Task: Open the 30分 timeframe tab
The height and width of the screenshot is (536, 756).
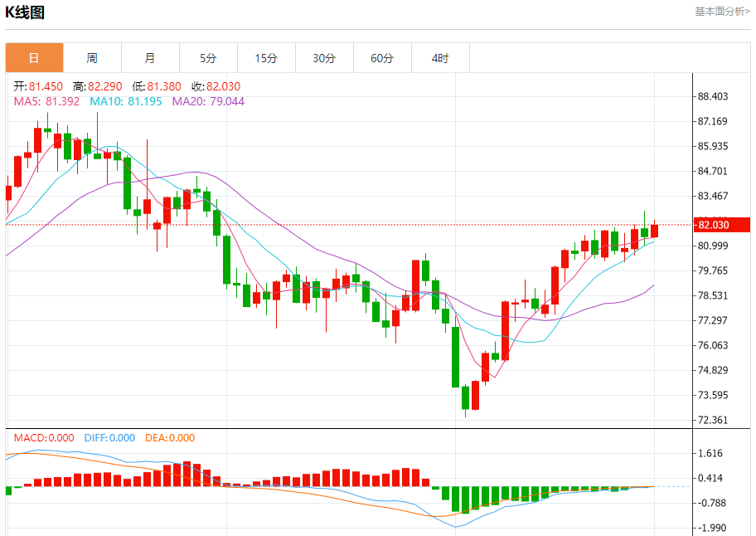Action: tap(324, 58)
